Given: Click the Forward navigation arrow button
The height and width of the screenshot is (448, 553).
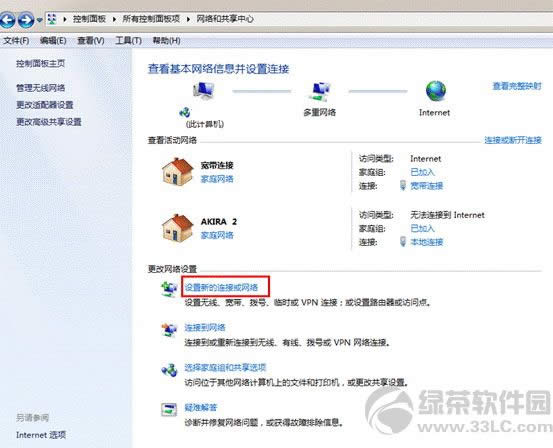Looking at the screenshot, I should [26, 19].
